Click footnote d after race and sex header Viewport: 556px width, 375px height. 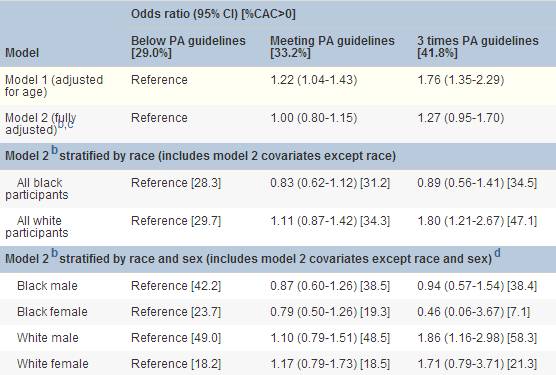(x=497, y=253)
